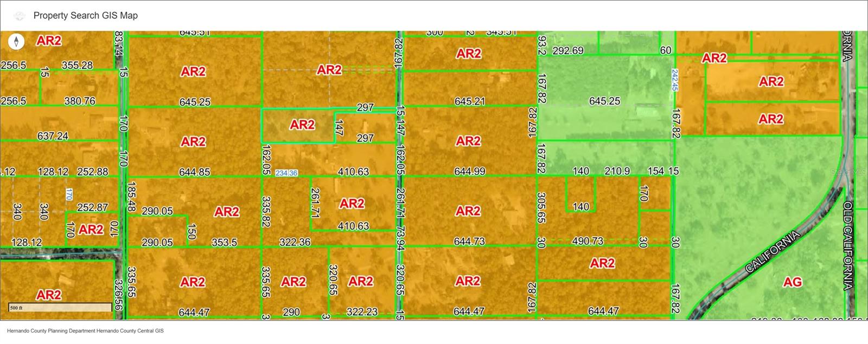Click the 490.73 parcel dimension

pos(588,242)
